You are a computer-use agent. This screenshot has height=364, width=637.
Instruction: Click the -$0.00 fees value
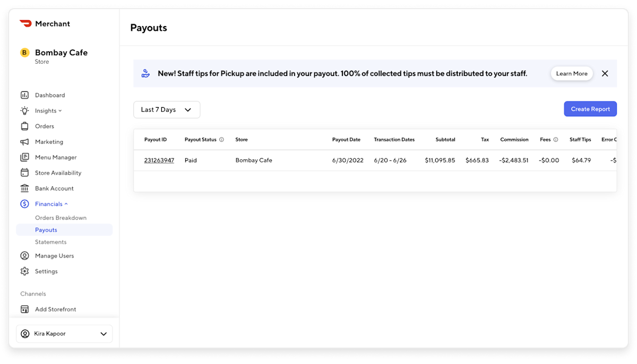click(x=549, y=160)
